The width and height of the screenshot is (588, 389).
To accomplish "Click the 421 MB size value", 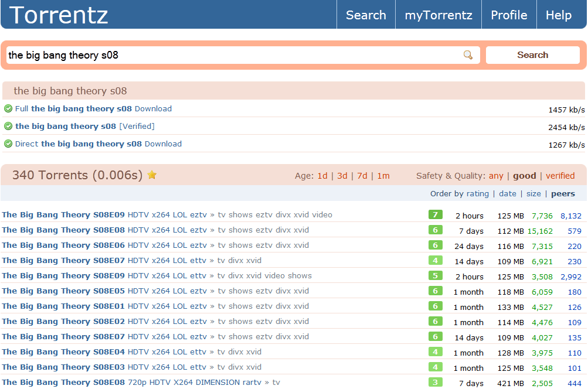I will (x=511, y=383).
